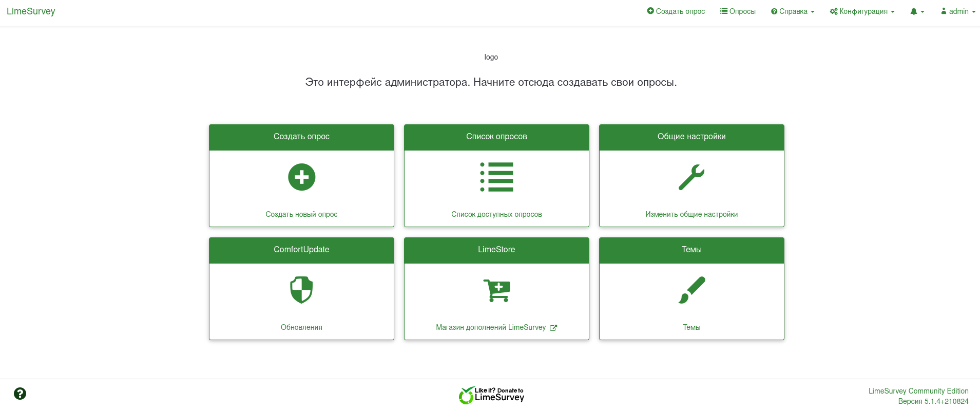Click the Обновления link
This screenshot has width=980, height=410.
tap(301, 327)
